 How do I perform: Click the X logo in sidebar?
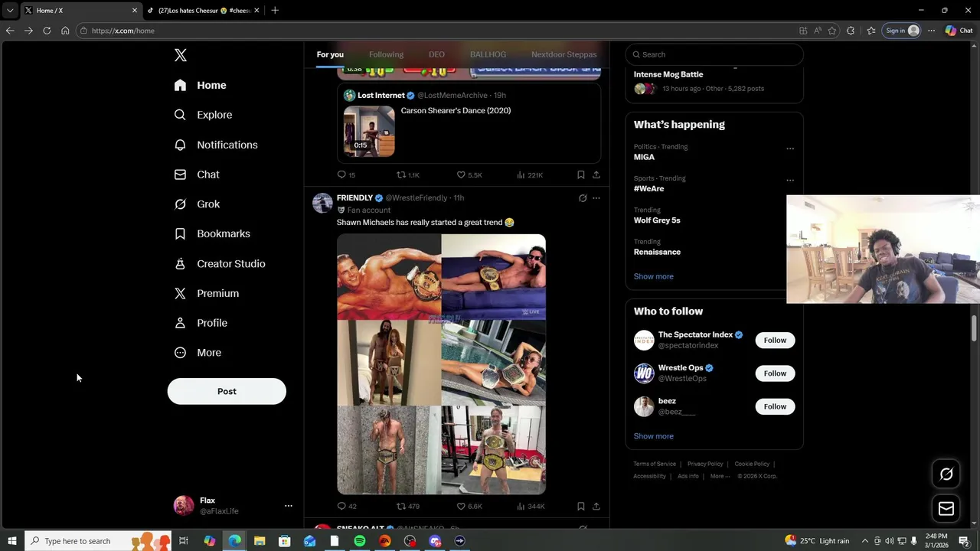pyautogui.click(x=180, y=55)
